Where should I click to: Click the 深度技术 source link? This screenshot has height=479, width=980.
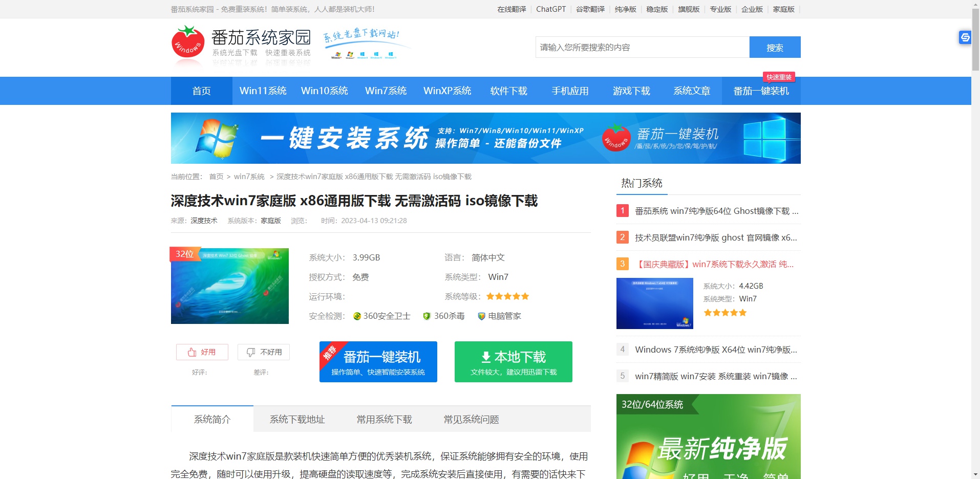204,221
